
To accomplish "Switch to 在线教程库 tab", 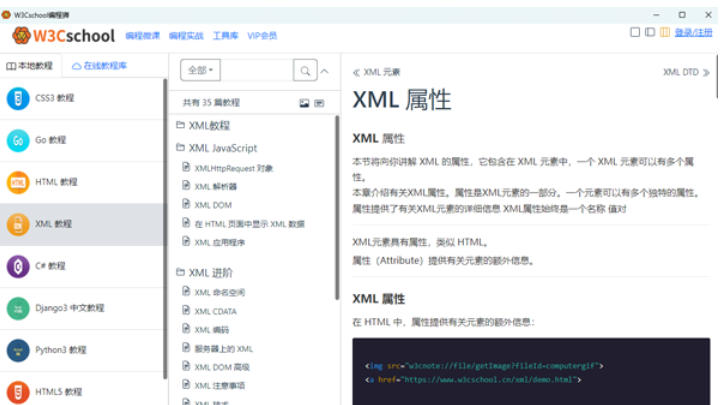I will (x=99, y=66).
